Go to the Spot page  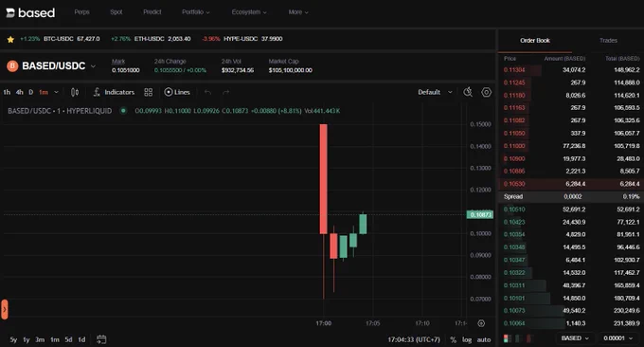tap(116, 12)
